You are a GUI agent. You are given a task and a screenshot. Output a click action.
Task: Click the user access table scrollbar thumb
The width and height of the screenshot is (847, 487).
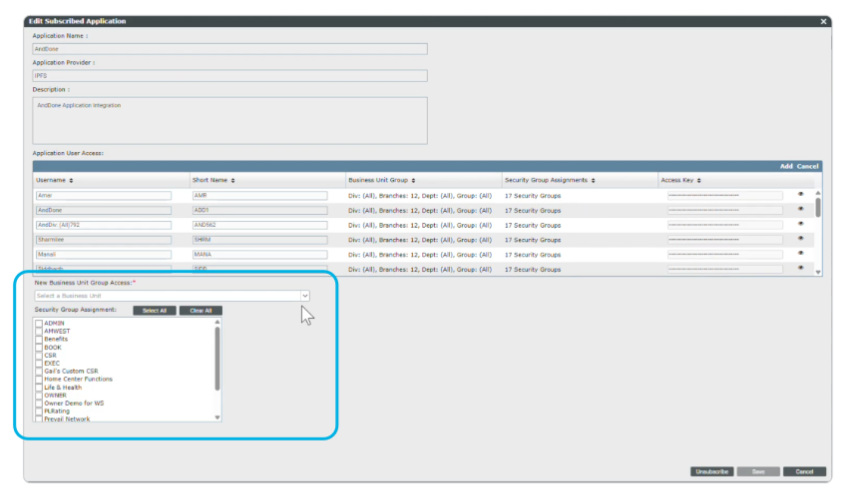click(x=818, y=207)
